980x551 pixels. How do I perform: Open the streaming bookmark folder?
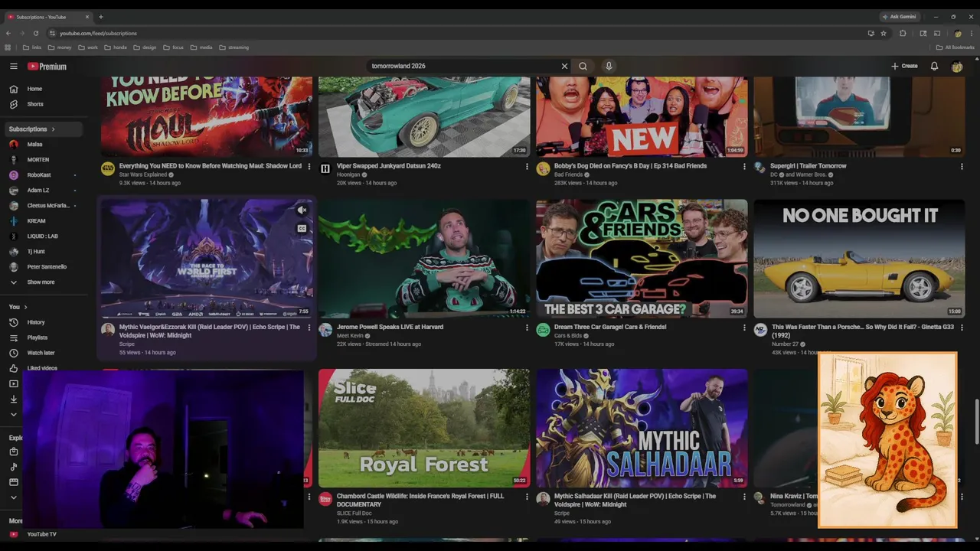(234, 47)
